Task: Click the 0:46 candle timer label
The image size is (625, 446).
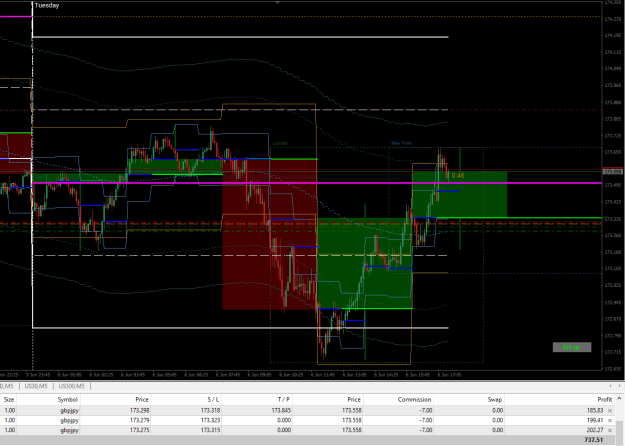Action: [x=458, y=176]
